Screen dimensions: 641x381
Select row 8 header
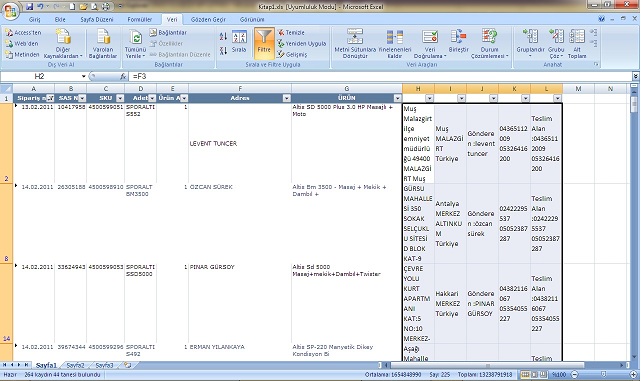pos(6,224)
